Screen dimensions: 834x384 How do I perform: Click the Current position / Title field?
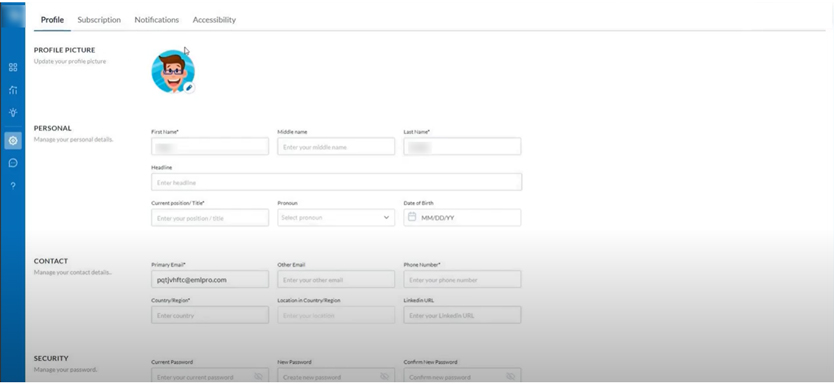210,218
